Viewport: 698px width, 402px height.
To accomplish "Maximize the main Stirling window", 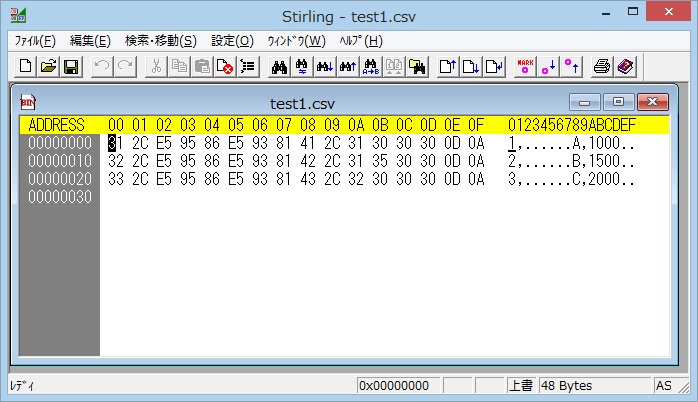I will [x=633, y=12].
